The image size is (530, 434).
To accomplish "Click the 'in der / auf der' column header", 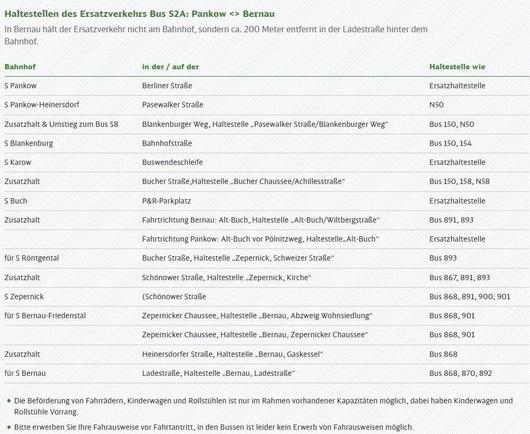I will [170, 67].
